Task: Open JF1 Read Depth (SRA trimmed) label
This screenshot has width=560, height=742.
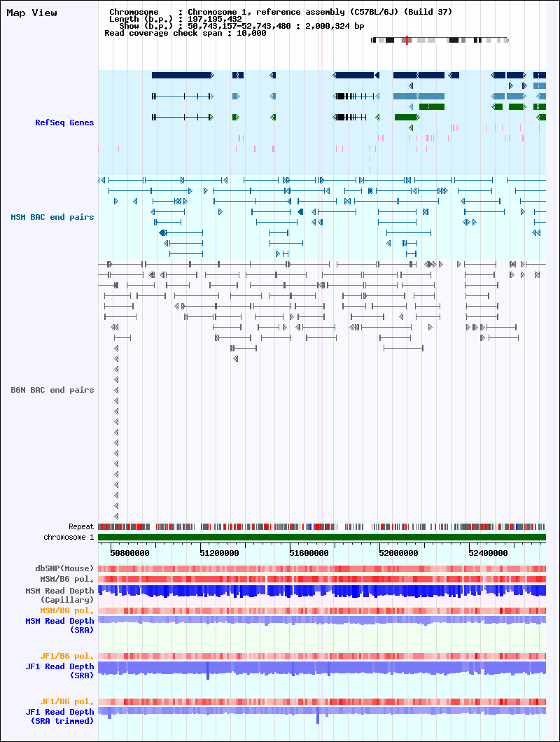Action: point(59,716)
